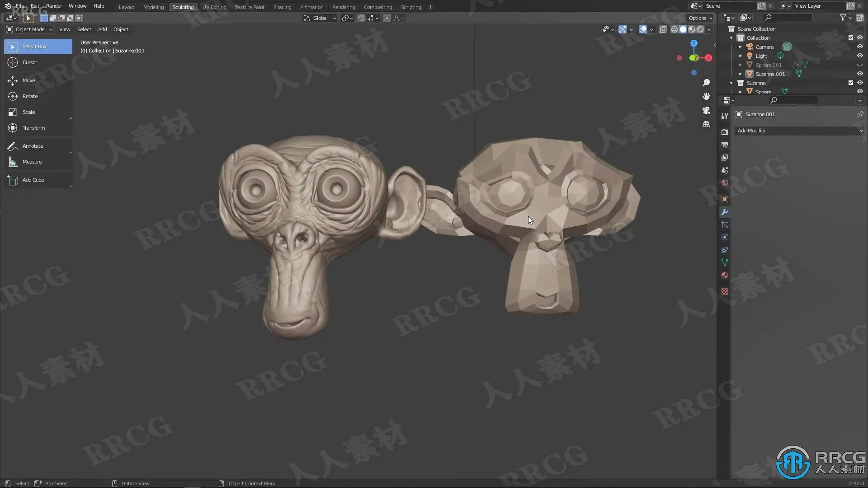Open the Object Mode dropdown

click(30, 29)
